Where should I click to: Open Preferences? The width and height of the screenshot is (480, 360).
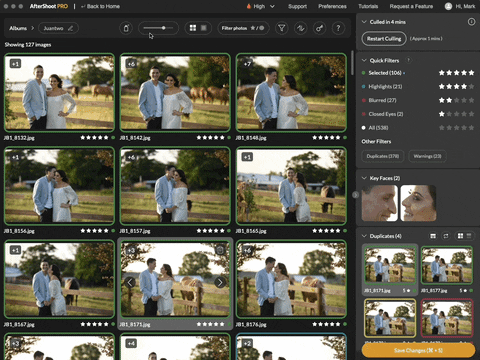(332, 6)
